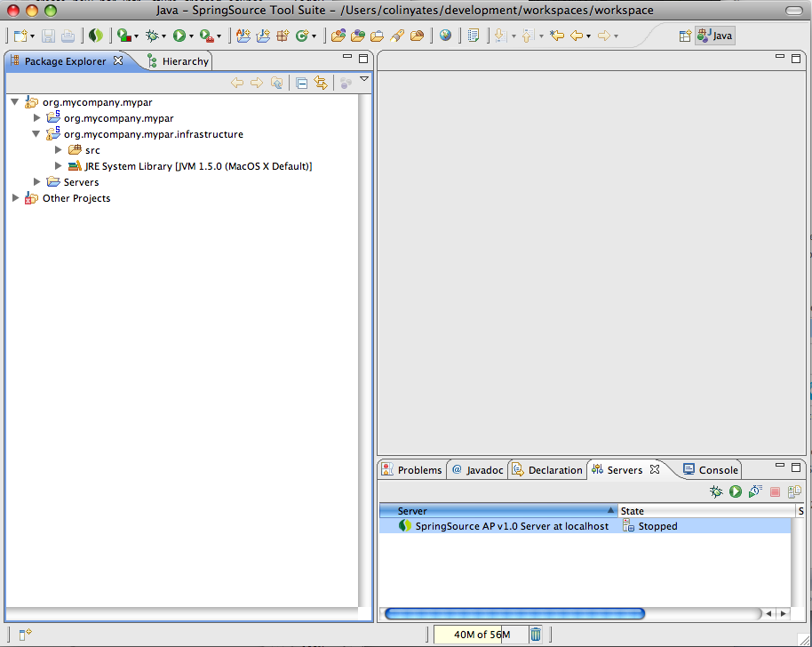Click the New AspectJ Project icon

pyautogui.click(x=243, y=36)
